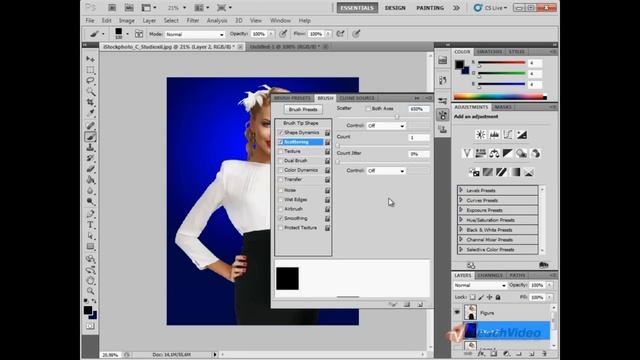Viewport: 640px width, 360px height.
Task: Hide the Figure layer
Action: [457, 313]
